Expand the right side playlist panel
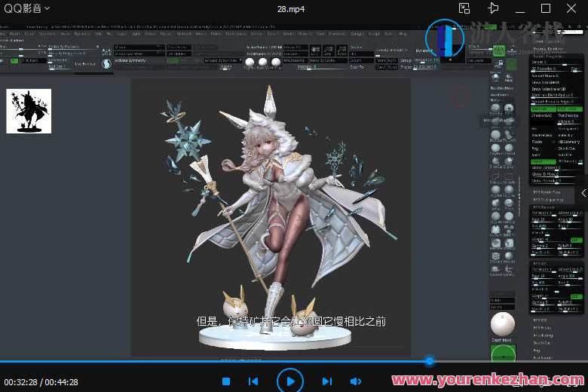The height and width of the screenshot is (392, 588). point(583,194)
